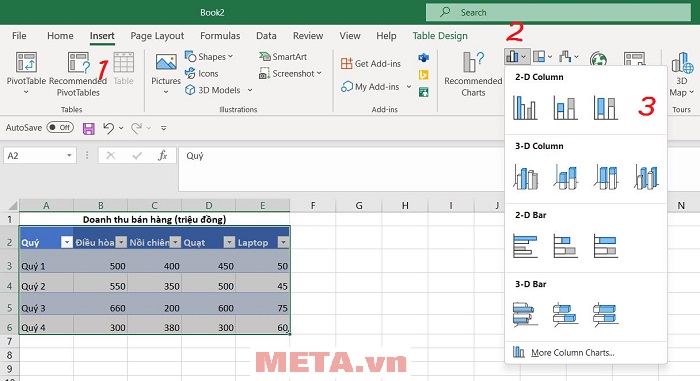Insert the 3-D Clustered Bar chart
Screen dimensions: 700x381
[525, 314]
